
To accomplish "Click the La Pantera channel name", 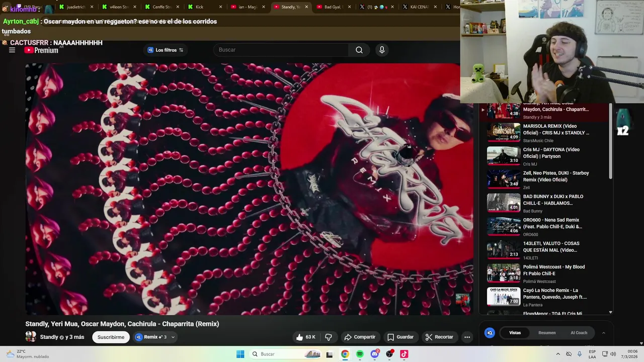I will tap(533, 305).
